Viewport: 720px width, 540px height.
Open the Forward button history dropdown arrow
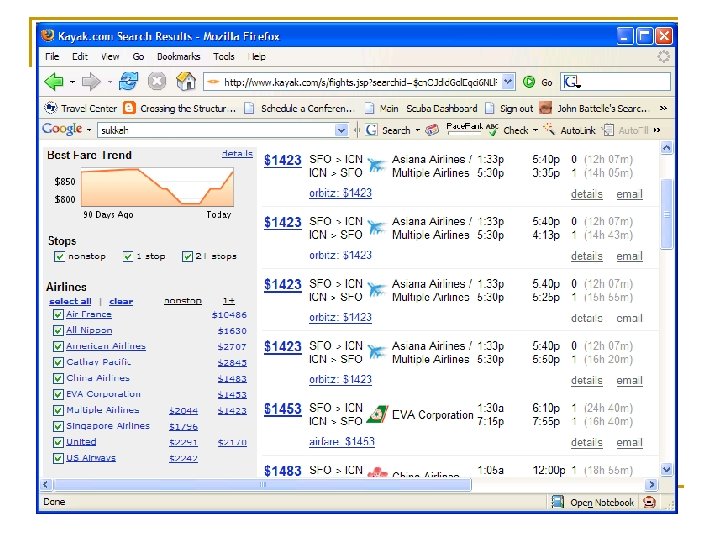pos(109,82)
